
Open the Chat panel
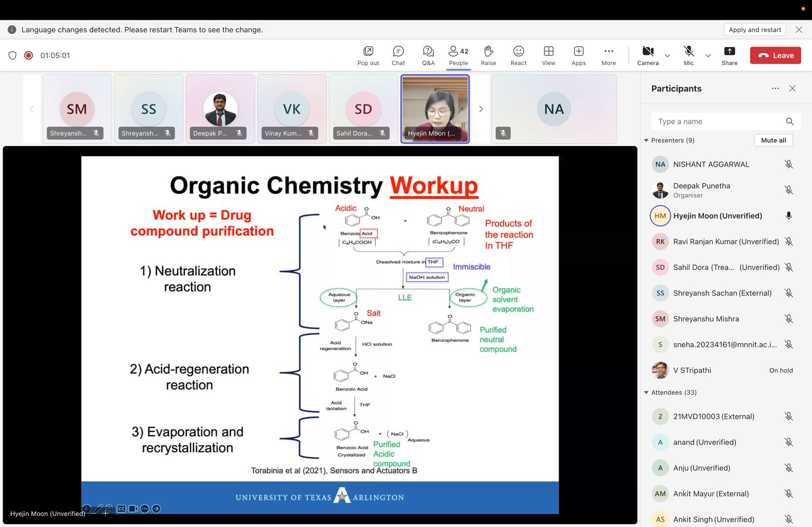tap(398, 55)
